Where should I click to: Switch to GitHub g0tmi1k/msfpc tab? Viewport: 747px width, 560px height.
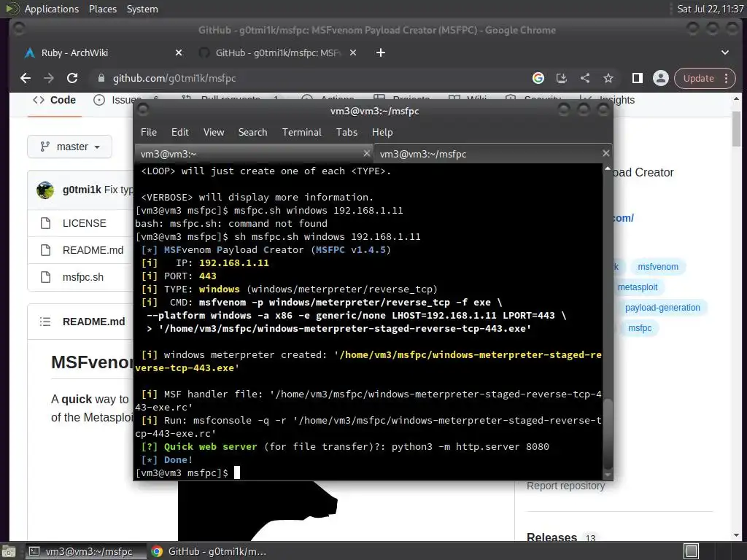point(278,52)
